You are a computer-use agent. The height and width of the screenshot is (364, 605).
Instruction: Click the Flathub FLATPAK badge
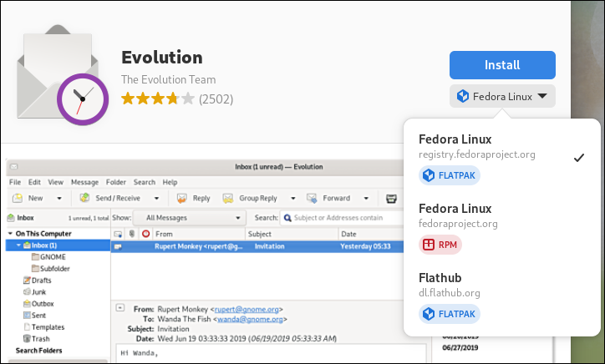pyautogui.click(x=450, y=314)
